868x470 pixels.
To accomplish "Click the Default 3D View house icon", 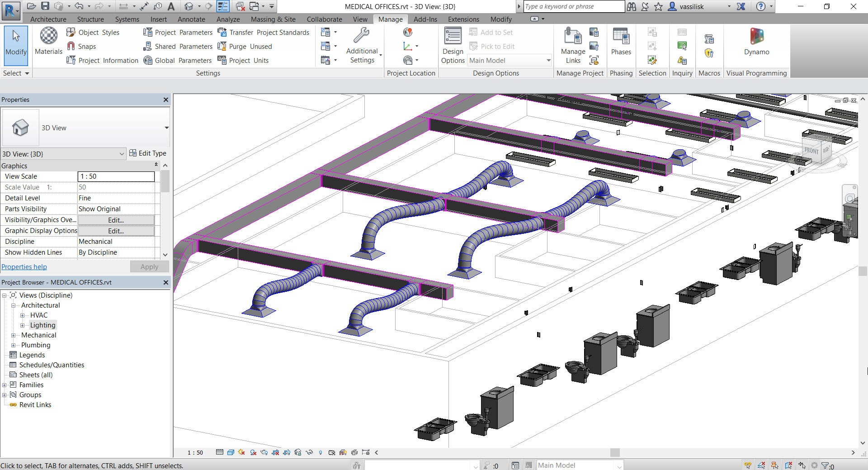I will [x=189, y=6].
